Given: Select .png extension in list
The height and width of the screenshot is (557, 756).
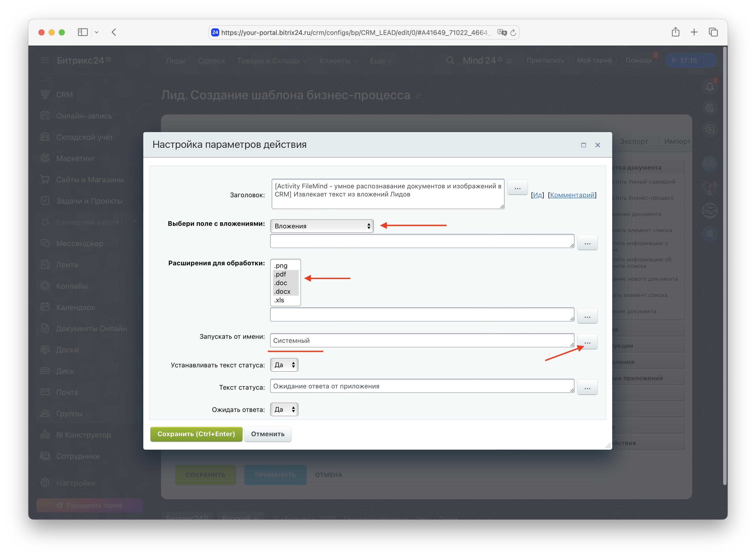Looking at the screenshot, I should 281,266.
